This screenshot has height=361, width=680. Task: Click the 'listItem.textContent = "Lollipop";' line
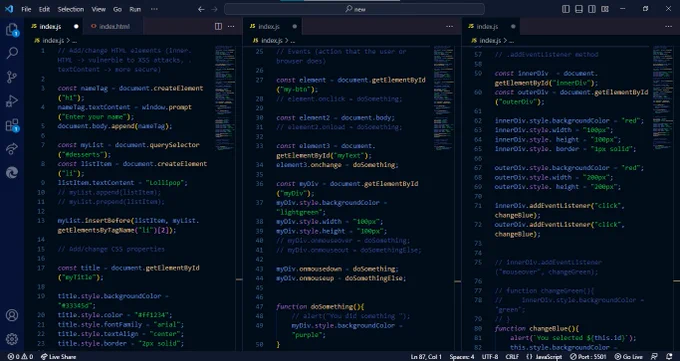[122, 183]
